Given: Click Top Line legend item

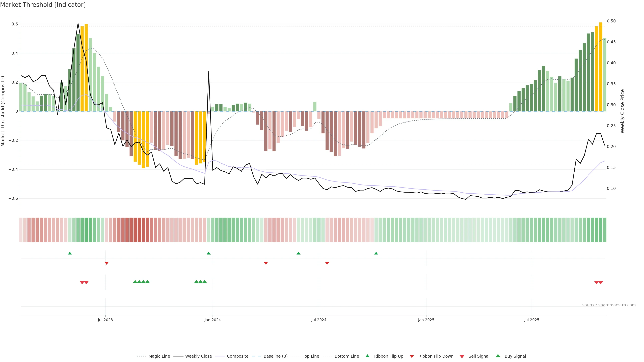Looking at the screenshot, I should point(311,356).
